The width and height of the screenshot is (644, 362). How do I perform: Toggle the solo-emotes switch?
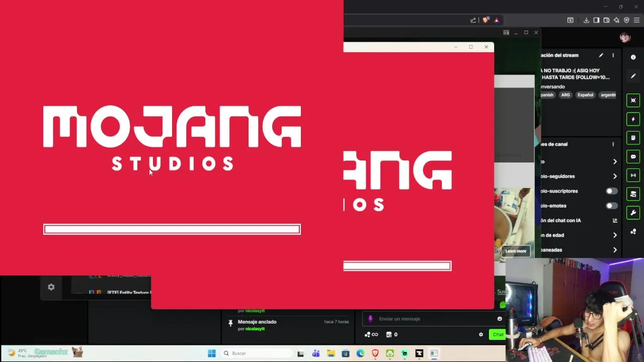click(x=611, y=206)
